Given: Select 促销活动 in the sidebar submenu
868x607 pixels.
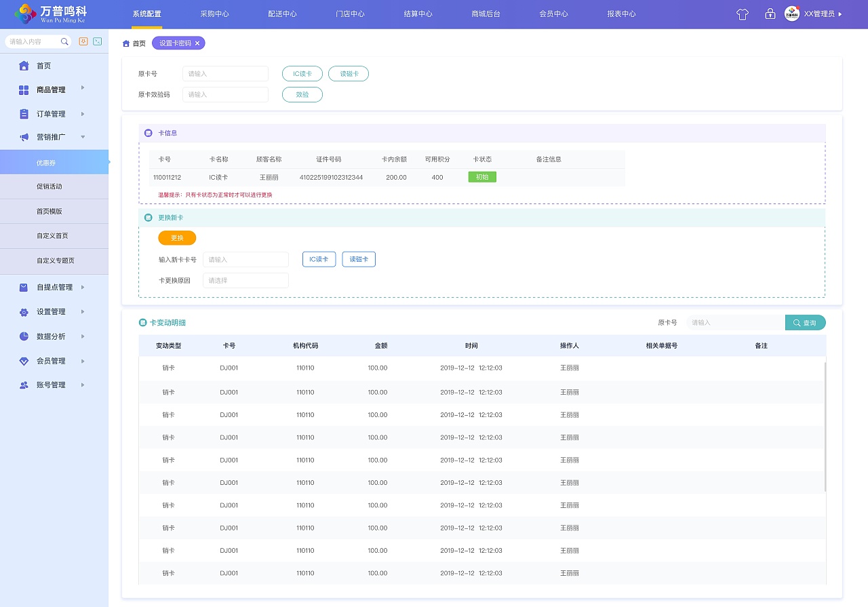Looking at the screenshot, I should pos(50,187).
